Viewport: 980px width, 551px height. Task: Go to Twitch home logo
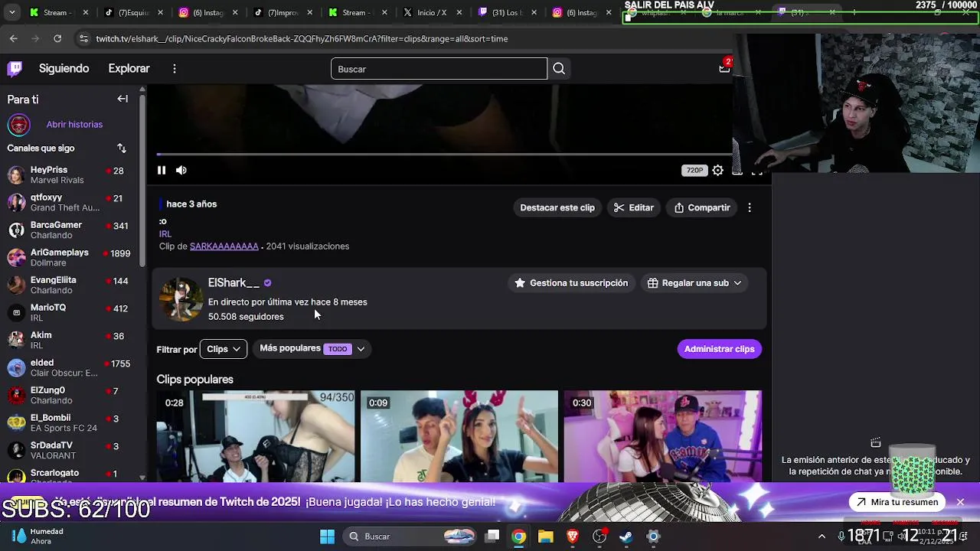[15, 69]
